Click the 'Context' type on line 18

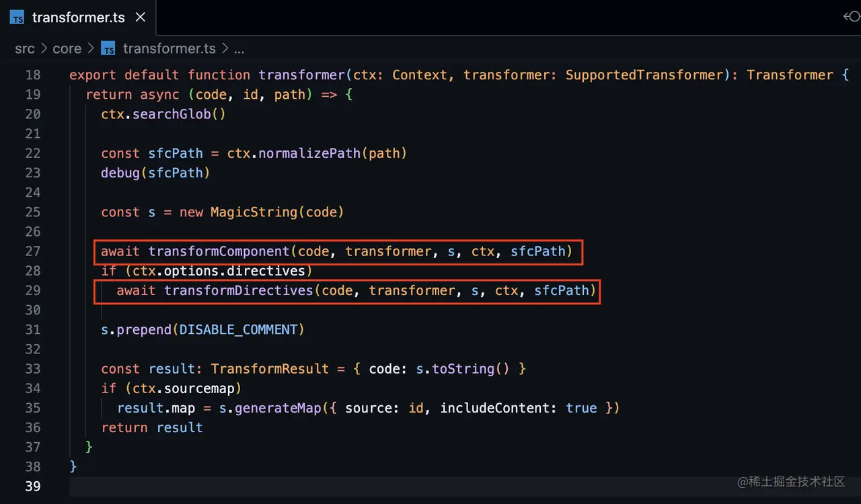pyautogui.click(x=420, y=75)
